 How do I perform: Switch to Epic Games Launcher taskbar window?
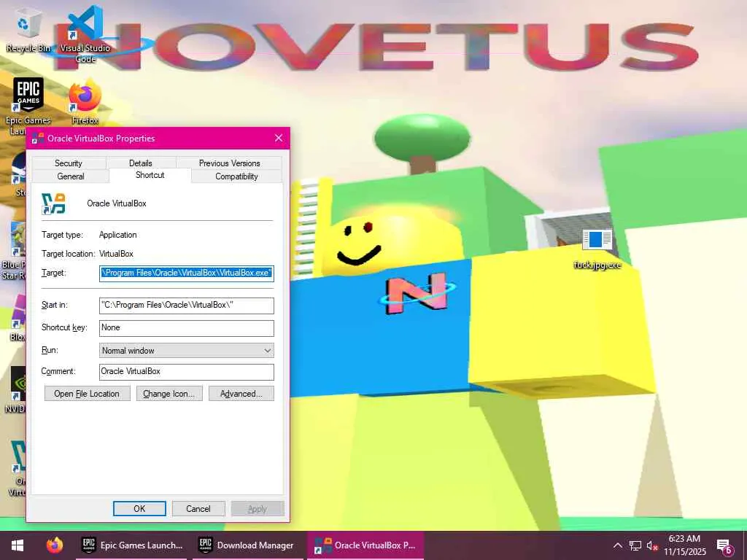[x=131, y=545]
